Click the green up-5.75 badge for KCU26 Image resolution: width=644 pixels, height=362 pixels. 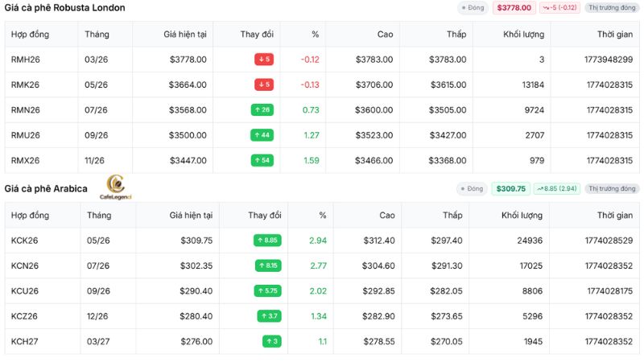(x=267, y=291)
